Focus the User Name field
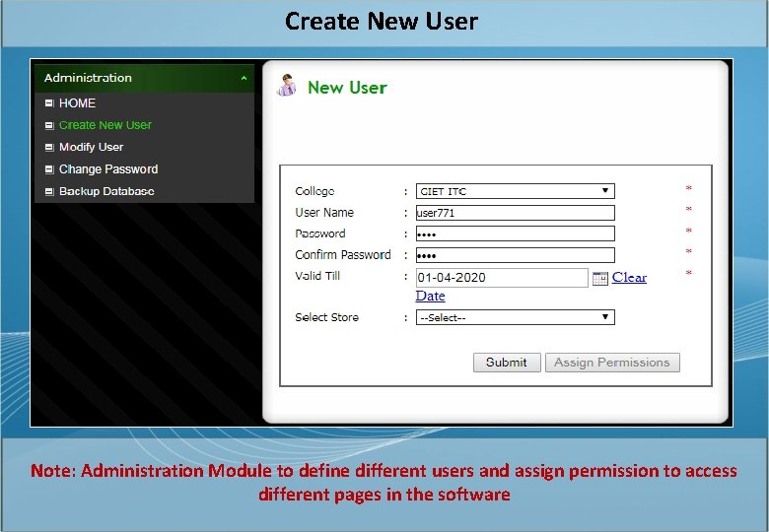Image resolution: width=769 pixels, height=532 pixels. pyautogui.click(x=515, y=213)
